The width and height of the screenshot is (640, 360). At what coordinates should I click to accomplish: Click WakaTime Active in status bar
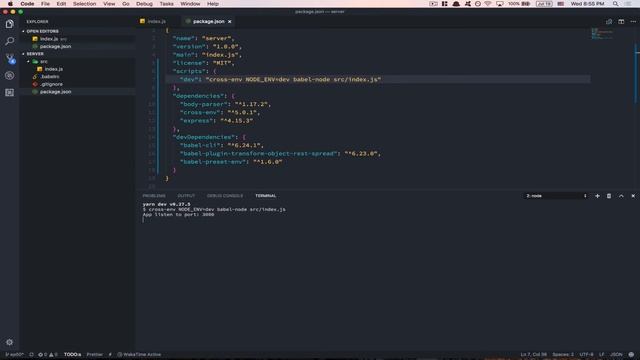coord(139,354)
